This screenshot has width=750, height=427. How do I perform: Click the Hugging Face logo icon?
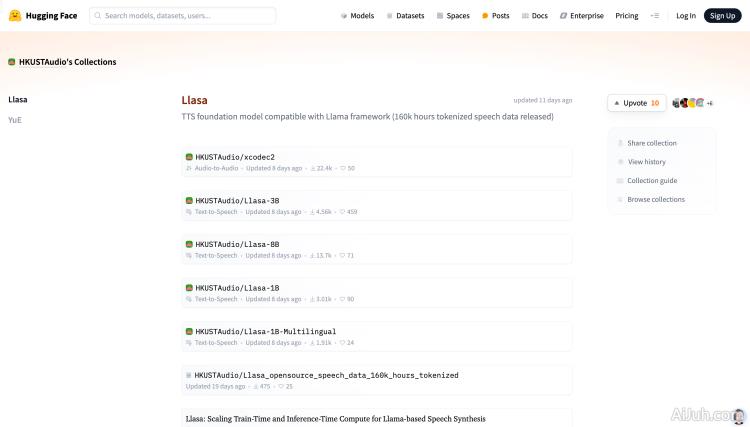15,16
